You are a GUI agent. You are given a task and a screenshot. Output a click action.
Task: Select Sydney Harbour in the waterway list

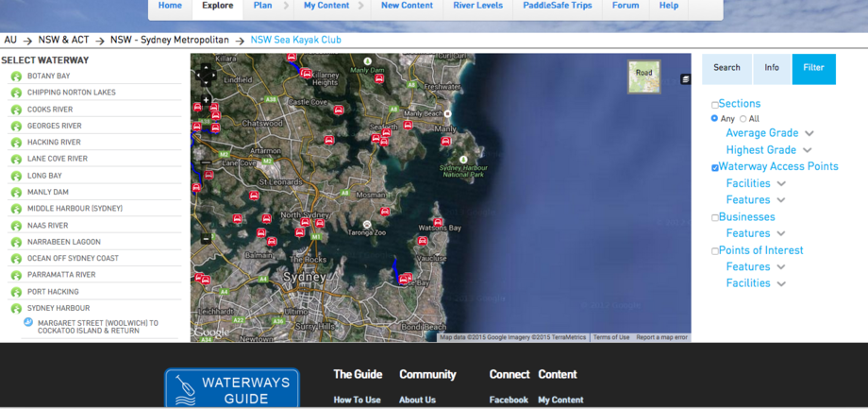(x=58, y=308)
